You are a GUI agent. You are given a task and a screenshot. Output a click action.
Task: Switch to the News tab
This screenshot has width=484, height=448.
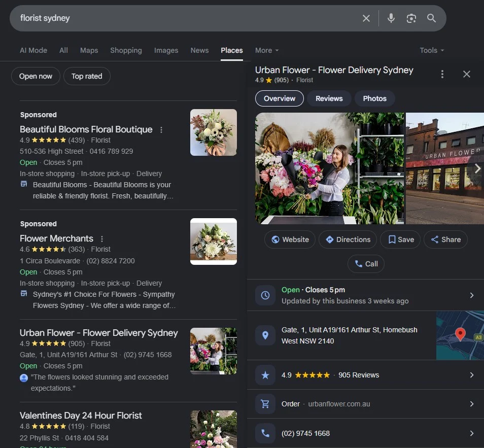tap(199, 50)
